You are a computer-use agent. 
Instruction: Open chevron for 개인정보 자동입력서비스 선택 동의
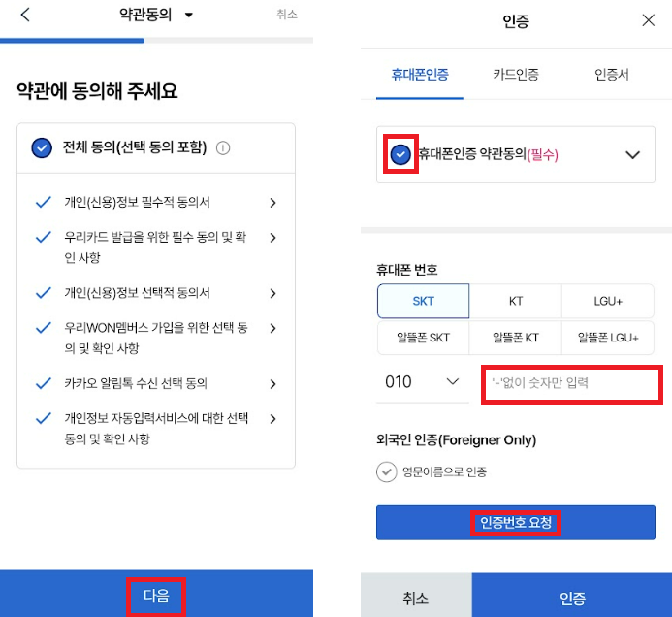pyautogui.click(x=273, y=418)
